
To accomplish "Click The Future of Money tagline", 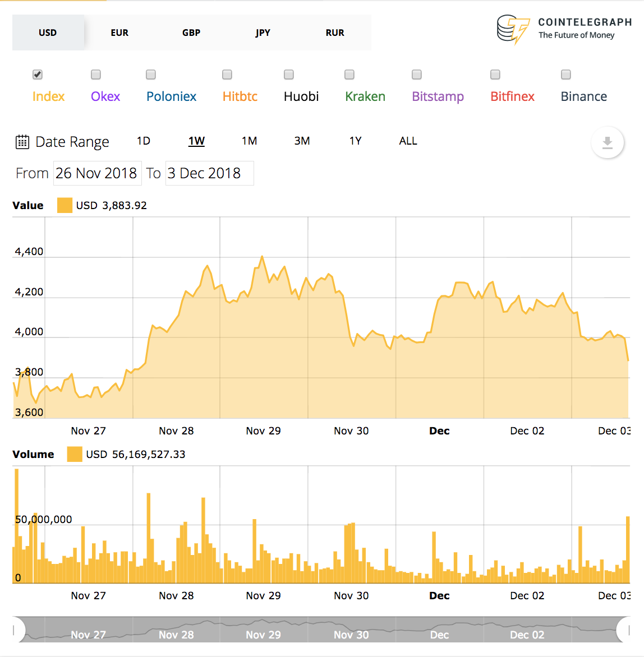I will (577, 35).
